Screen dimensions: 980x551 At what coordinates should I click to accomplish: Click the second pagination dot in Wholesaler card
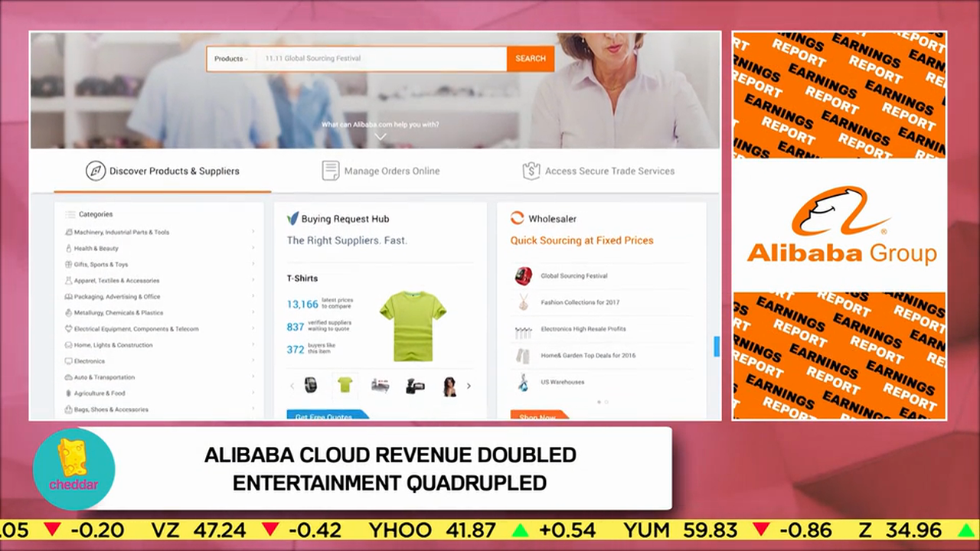(x=606, y=402)
